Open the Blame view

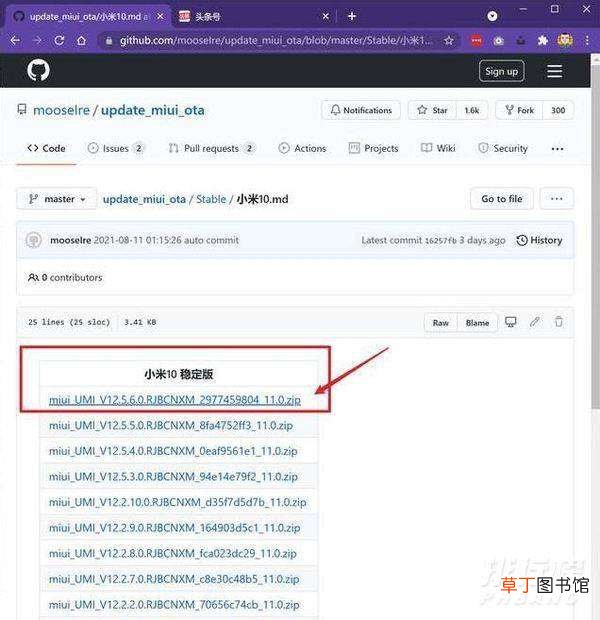(477, 323)
